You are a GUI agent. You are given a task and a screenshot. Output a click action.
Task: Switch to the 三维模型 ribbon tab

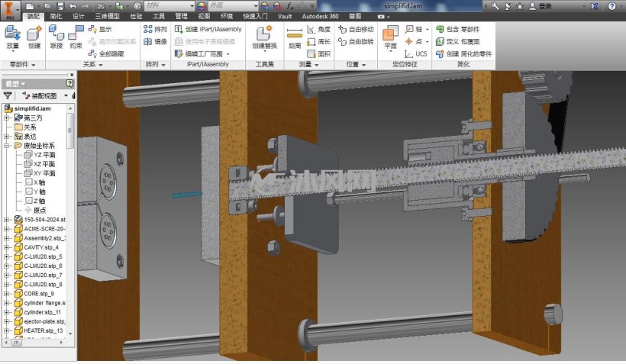point(107,16)
